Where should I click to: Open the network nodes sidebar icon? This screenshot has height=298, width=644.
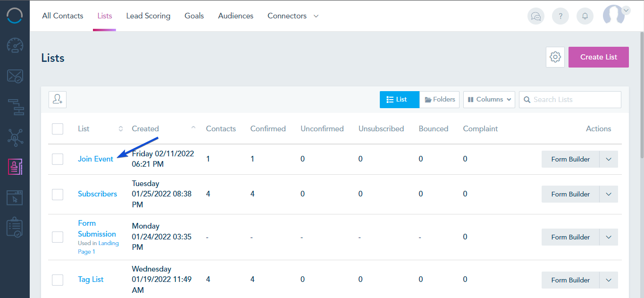pos(15,137)
